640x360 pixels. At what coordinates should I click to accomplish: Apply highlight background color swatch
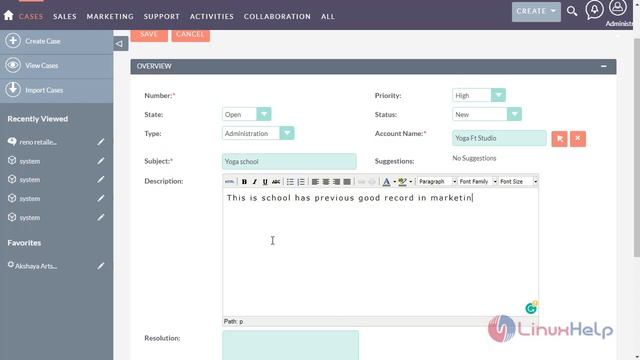coord(402,182)
